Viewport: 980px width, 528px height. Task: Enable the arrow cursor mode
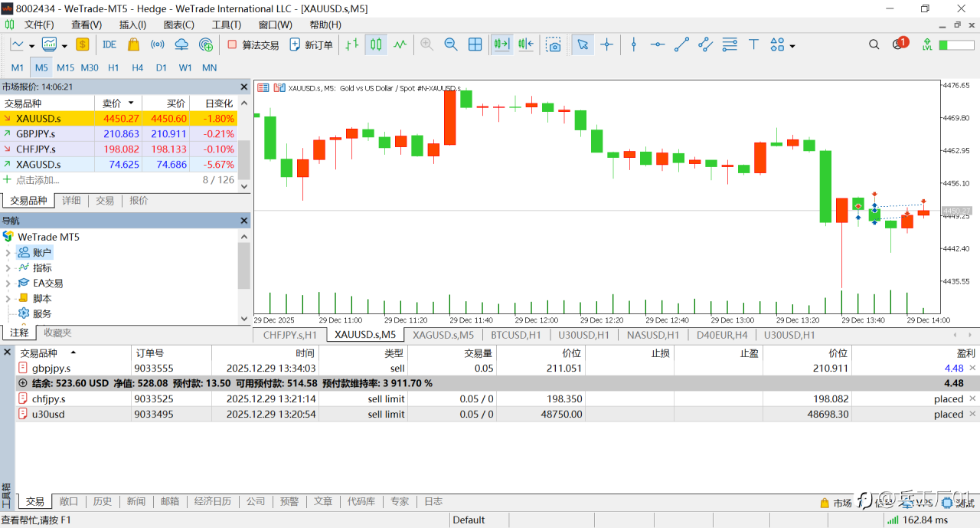point(583,44)
